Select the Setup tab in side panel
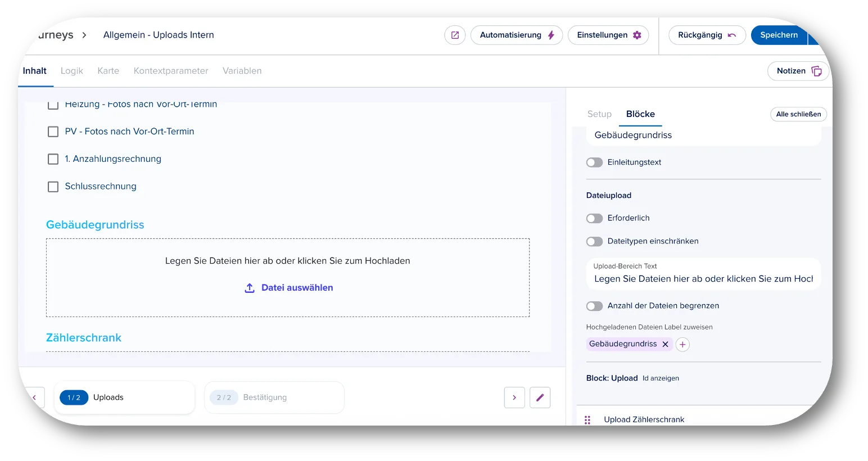Image resolution: width=868 pixels, height=461 pixels. 599,114
